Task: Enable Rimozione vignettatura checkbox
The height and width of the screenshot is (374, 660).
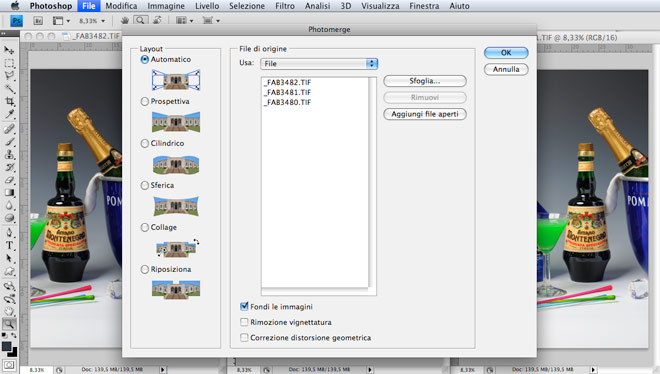Action: click(244, 322)
